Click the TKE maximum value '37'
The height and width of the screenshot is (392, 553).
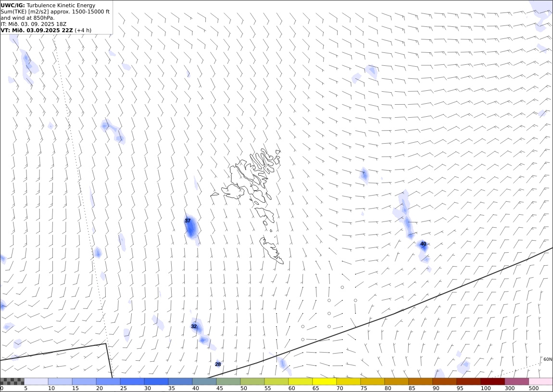tap(188, 221)
